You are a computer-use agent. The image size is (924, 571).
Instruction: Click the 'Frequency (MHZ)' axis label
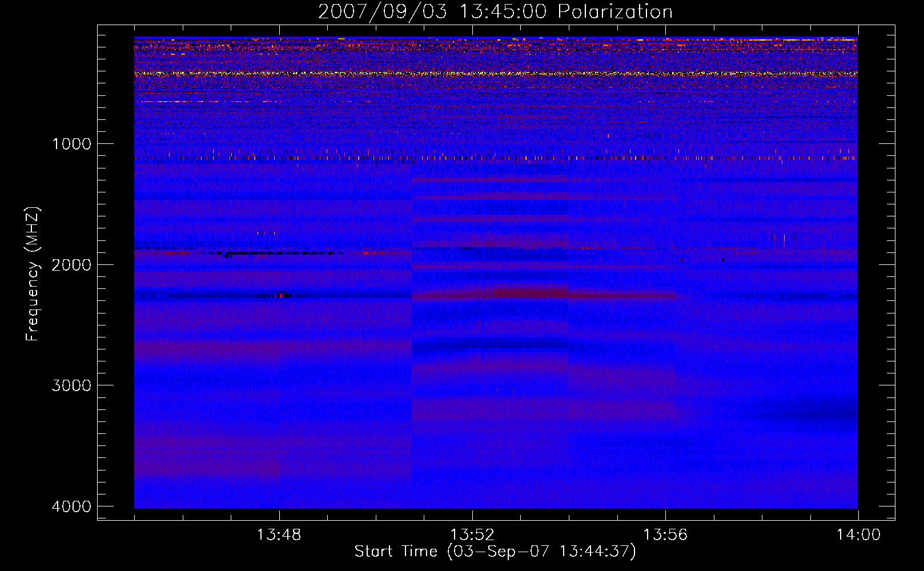click(x=33, y=274)
